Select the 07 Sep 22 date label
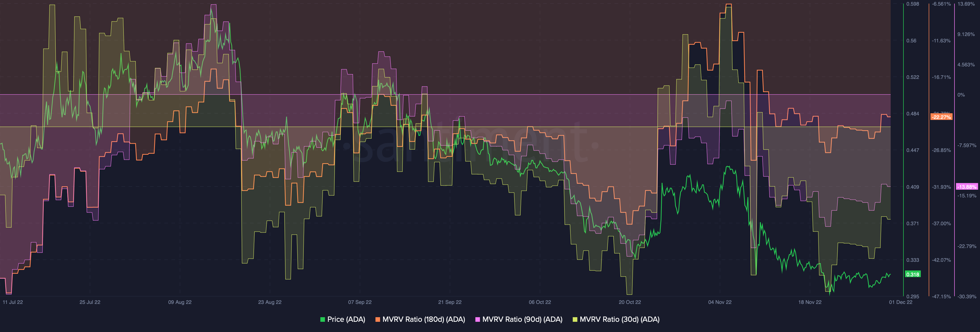The height and width of the screenshot is (332, 980). [360, 302]
